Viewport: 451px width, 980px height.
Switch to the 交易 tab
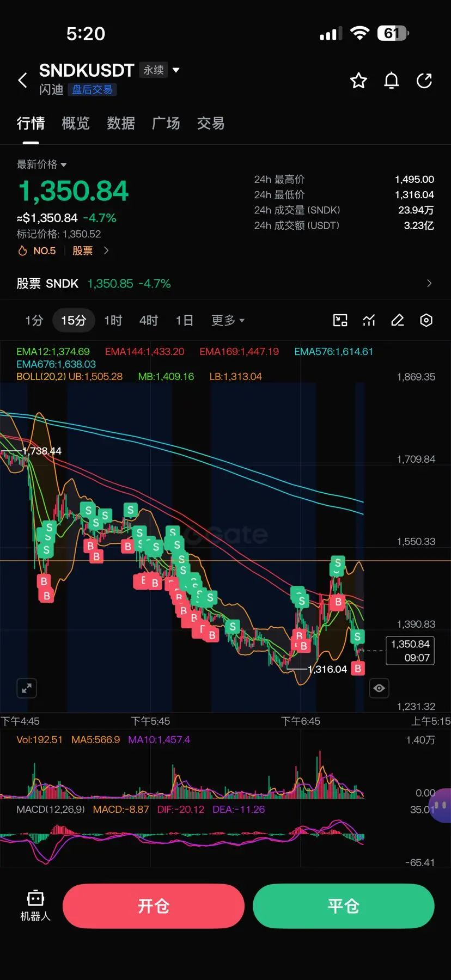click(211, 124)
